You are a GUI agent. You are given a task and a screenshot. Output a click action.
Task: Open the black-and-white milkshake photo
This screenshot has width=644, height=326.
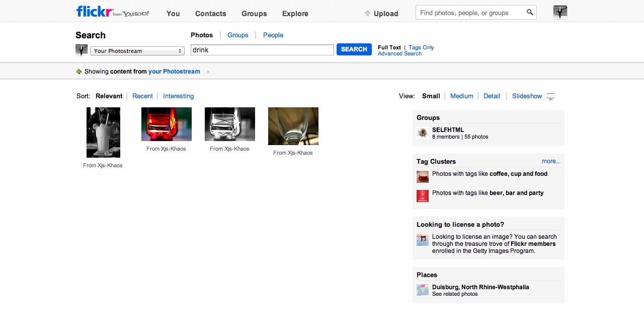[x=103, y=133]
